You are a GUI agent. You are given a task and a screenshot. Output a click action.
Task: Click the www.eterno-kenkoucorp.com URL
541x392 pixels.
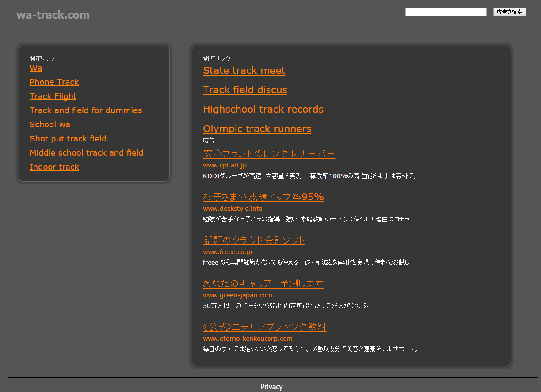tap(248, 339)
